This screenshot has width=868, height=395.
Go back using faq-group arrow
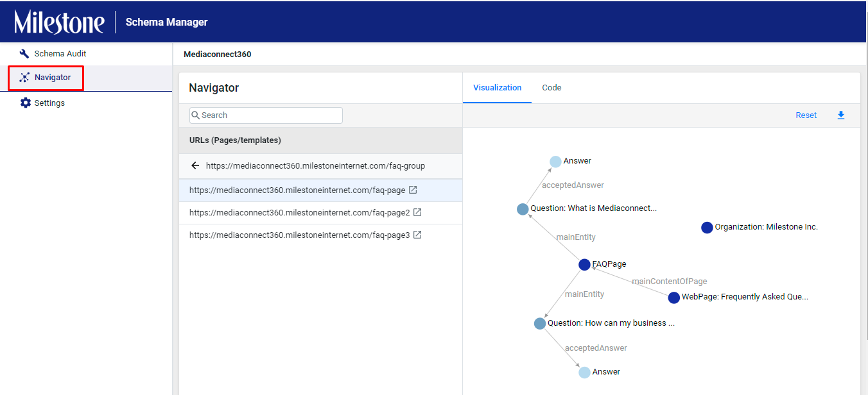point(196,165)
